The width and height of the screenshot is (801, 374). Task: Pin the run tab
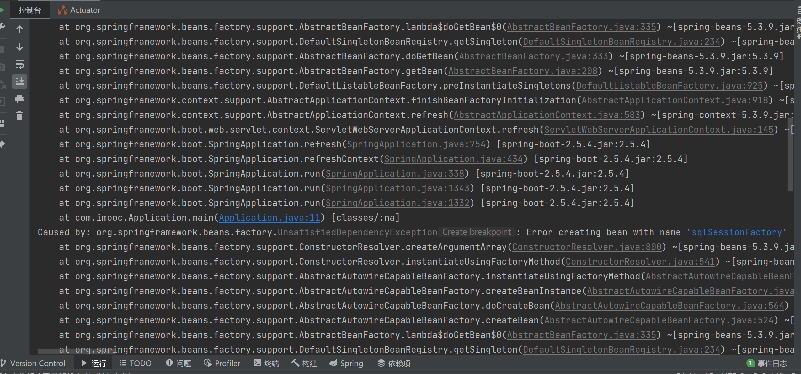tap(2, 144)
